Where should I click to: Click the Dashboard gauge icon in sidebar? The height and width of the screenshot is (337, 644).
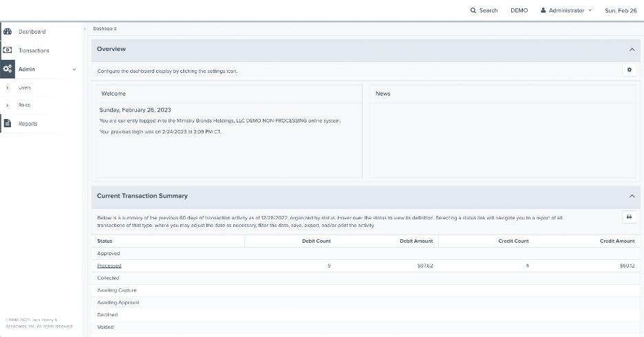coord(8,32)
